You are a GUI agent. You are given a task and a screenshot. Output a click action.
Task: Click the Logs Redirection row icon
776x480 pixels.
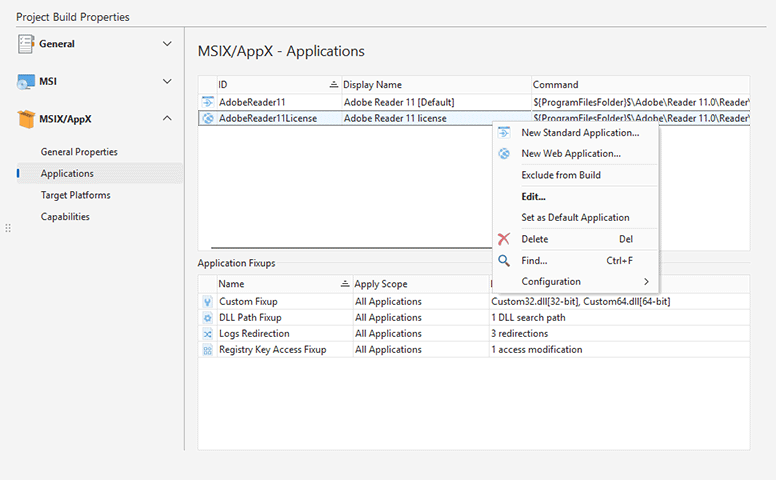coord(207,334)
